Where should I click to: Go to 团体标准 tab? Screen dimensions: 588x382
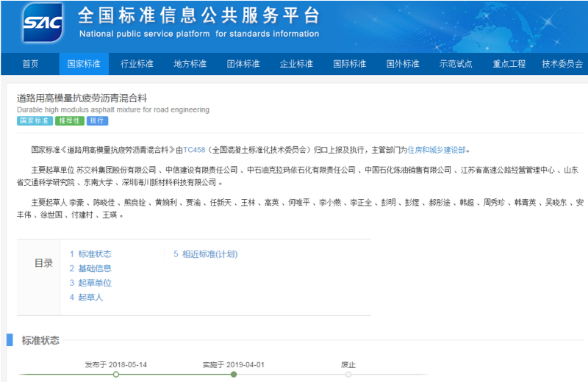(x=243, y=64)
